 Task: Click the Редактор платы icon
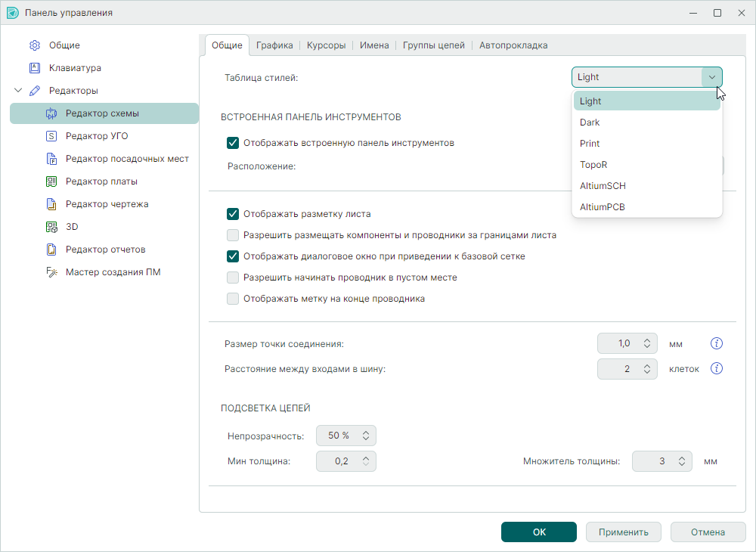(51, 181)
